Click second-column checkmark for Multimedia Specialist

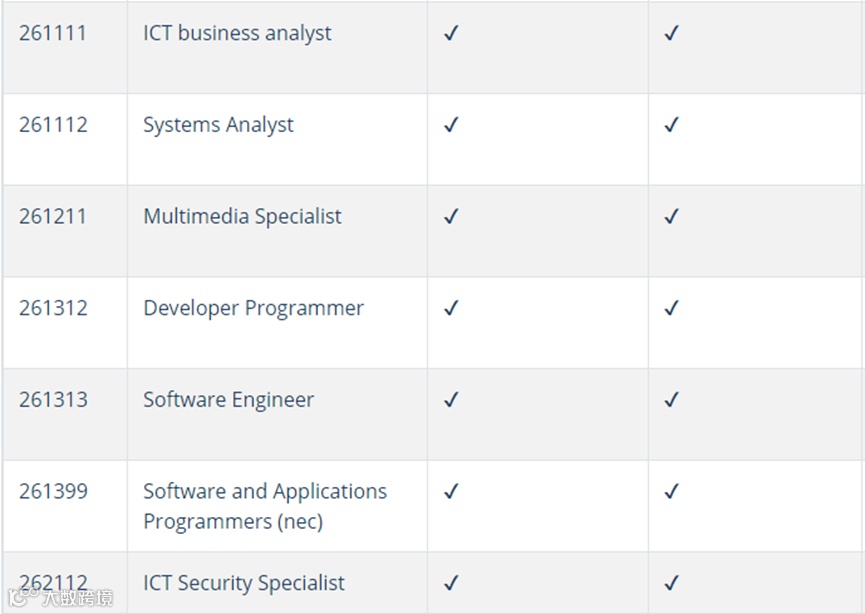671,216
